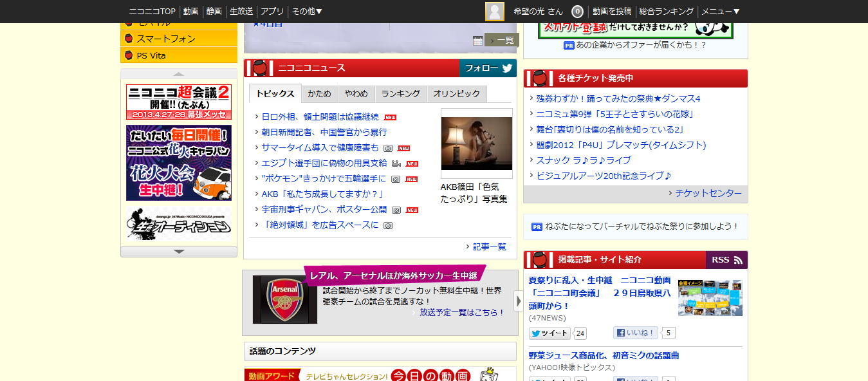Open 放送予定一覧はこちら！ link
The width and height of the screenshot is (868, 381).
tap(462, 313)
